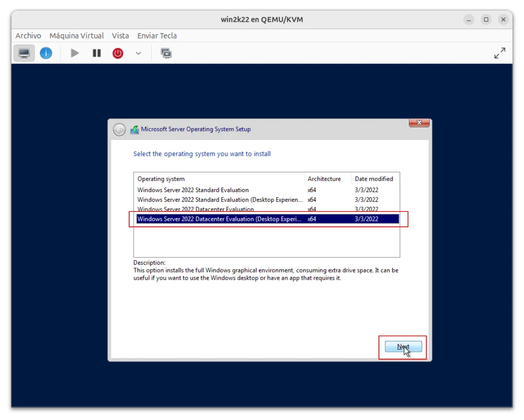Shut down the virtual machine power icon
The image size is (524, 420).
coord(118,53)
